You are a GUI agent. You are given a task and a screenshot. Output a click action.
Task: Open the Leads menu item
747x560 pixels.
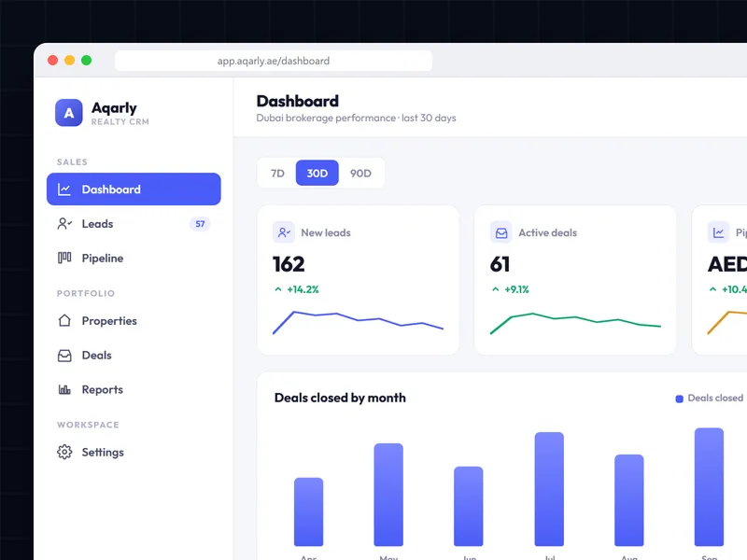(134, 224)
